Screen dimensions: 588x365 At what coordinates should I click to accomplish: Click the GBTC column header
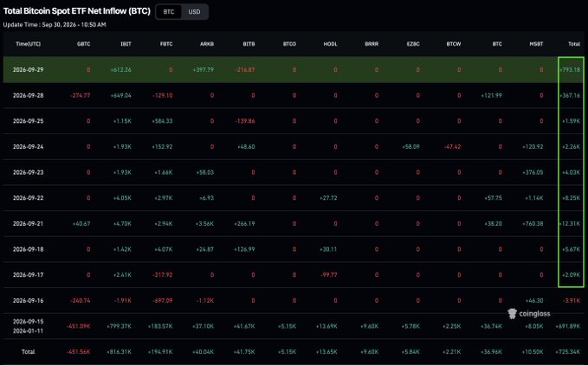(x=84, y=44)
